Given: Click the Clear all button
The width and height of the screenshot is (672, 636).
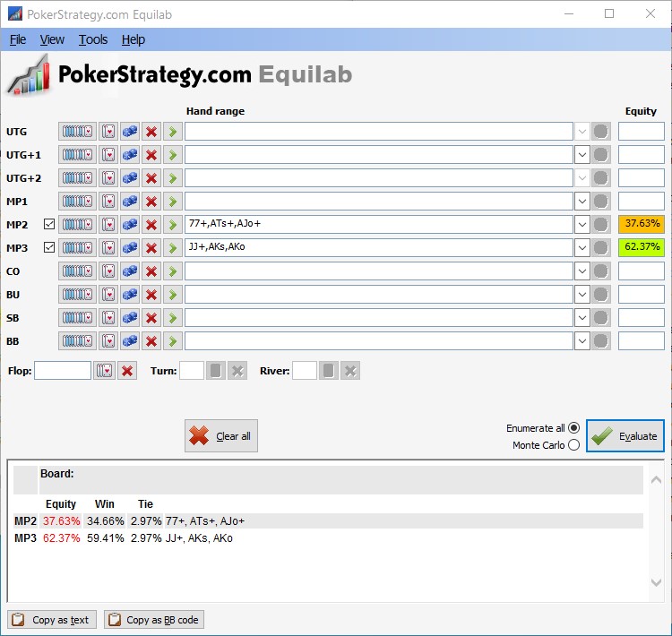Looking at the screenshot, I should click(221, 436).
